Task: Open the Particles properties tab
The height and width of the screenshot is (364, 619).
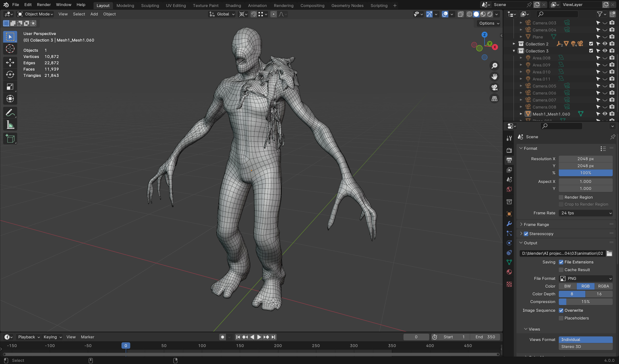Action: (x=509, y=233)
